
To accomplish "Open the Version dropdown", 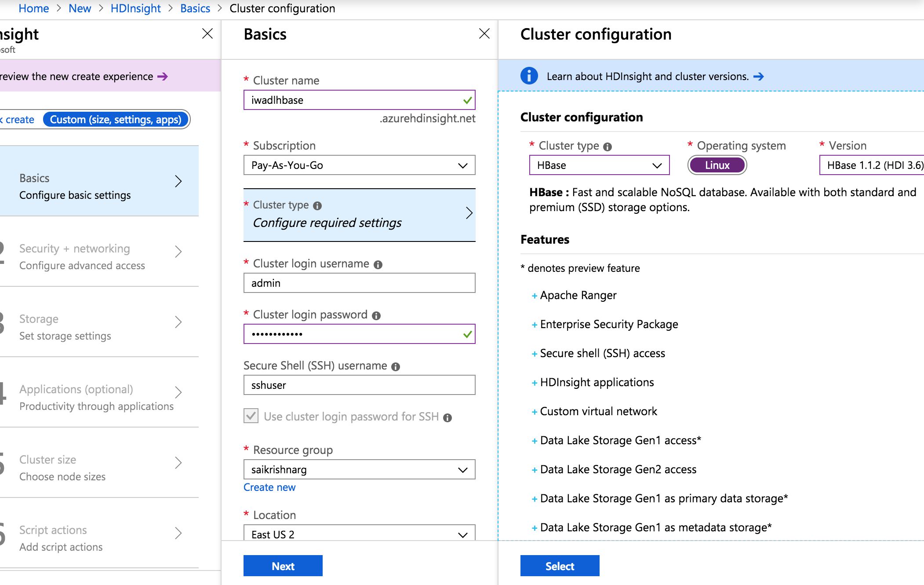I will (x=872, y=165).
